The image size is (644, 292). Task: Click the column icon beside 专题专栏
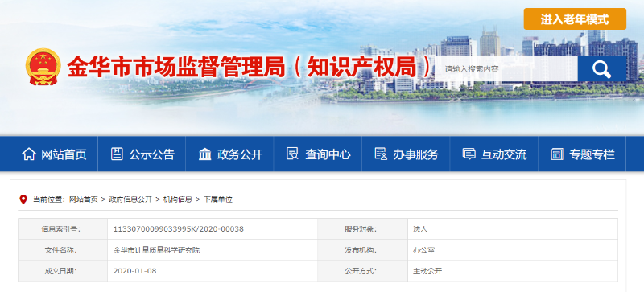556,154
